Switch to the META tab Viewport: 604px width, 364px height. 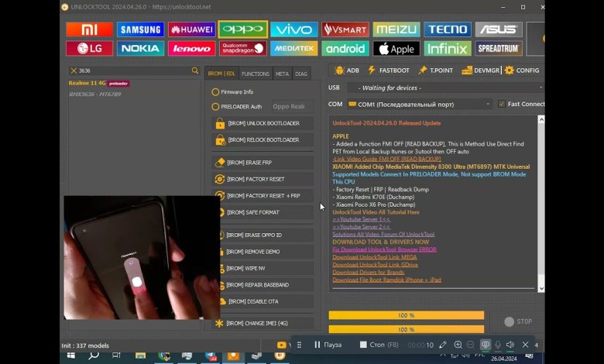[282, 74]
